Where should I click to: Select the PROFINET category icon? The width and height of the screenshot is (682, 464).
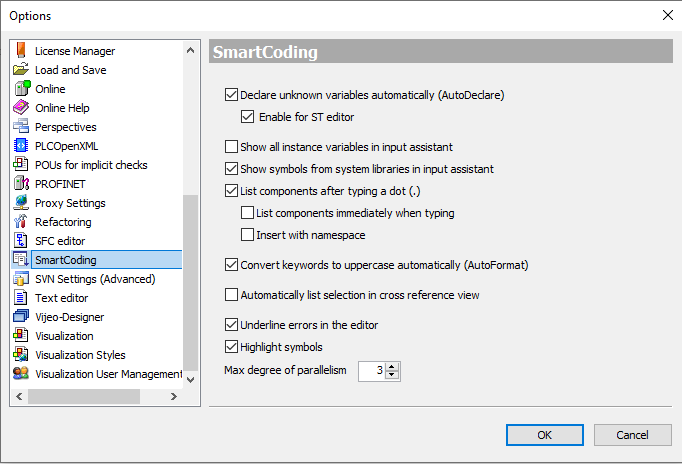tap(21, 184)
